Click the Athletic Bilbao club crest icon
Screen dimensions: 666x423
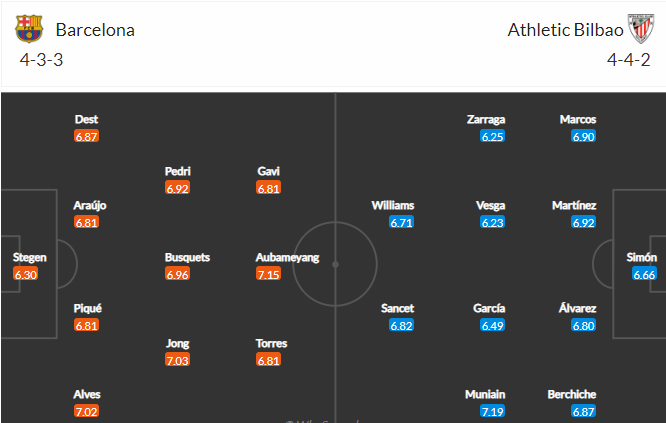pyautogui.click(x=639, y=29)
